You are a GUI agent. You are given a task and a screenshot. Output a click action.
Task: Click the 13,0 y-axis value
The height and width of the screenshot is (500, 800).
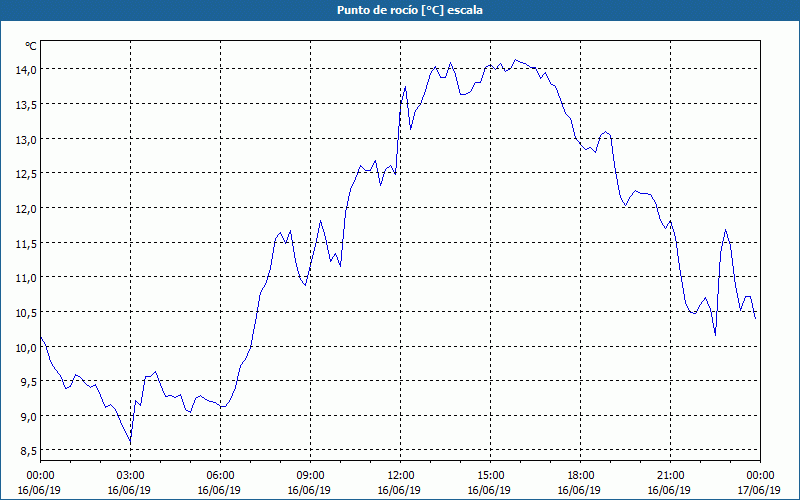pyautogui.click(x=26, y=139)
